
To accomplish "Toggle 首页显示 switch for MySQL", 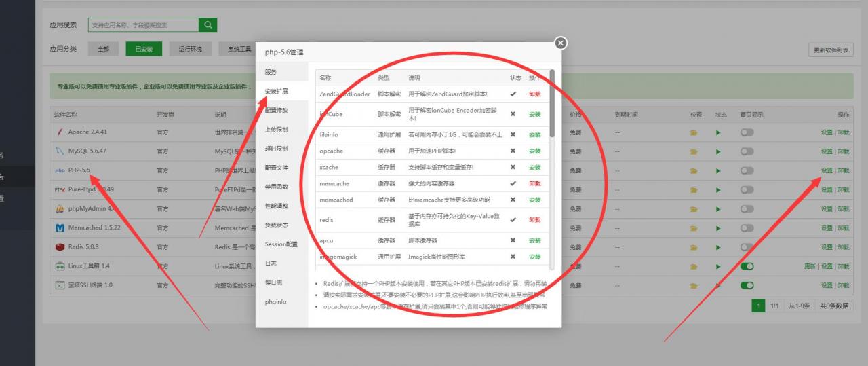I will click(747, 151).
